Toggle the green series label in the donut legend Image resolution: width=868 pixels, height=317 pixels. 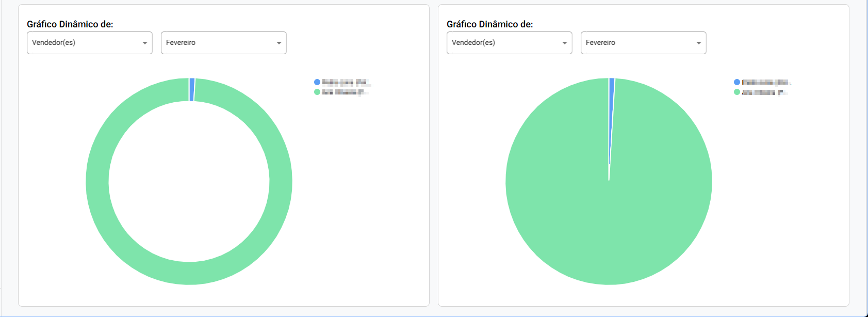click(x=345, y=92)
